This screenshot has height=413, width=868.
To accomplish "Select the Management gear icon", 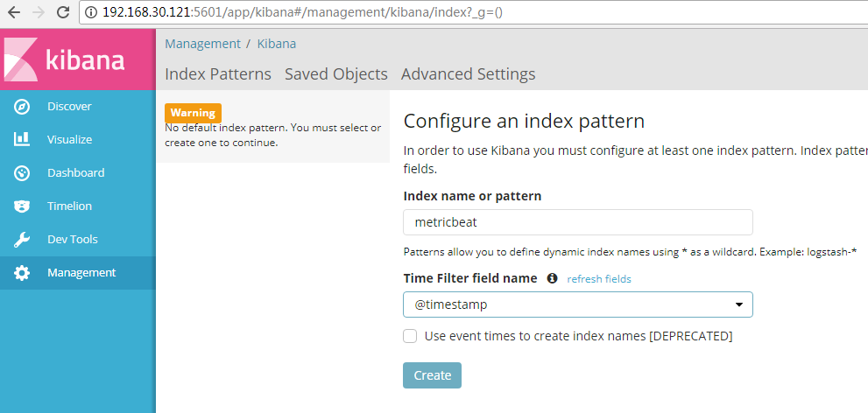I will pyautogui.click(x=22, y=273).
